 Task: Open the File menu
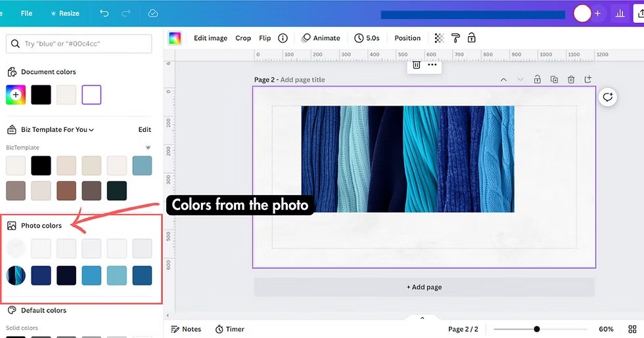[x=26, y=13]
